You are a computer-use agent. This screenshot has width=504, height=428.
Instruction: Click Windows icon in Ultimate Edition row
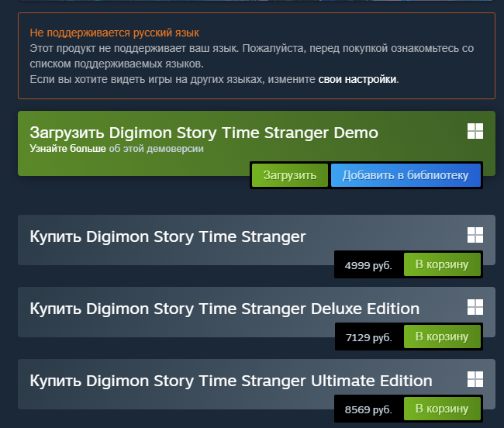coord(475,379)
